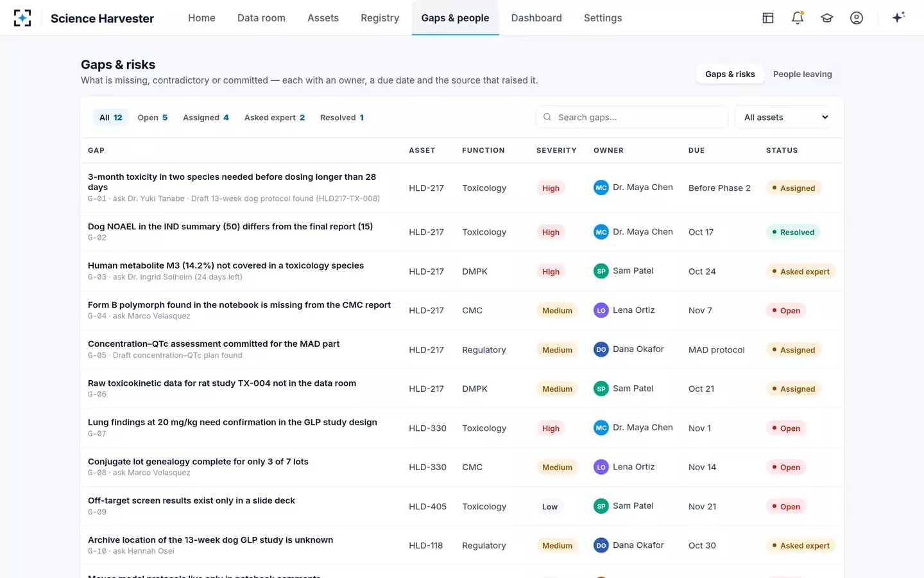Switch to the People leaving view

pos(803,74)
